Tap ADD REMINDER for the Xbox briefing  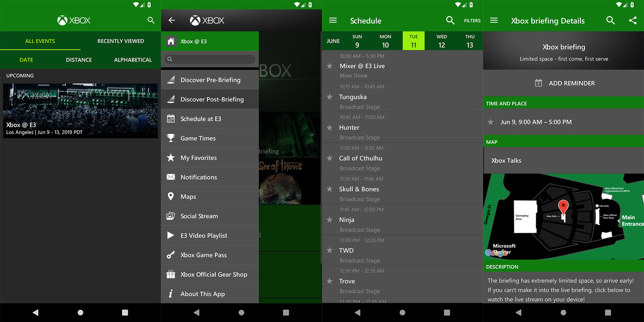pyautogui.click(x=563, y=83)
